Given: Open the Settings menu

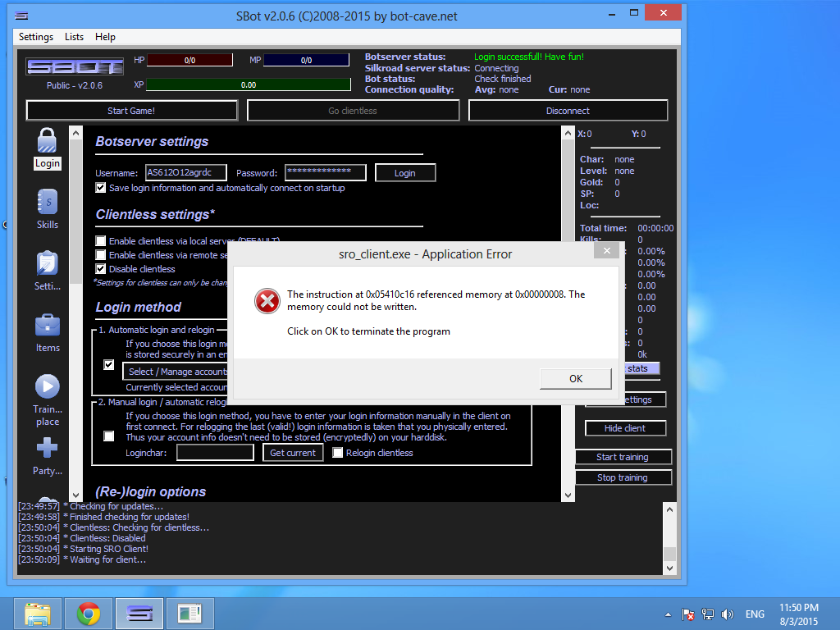Looking at the screenshot, I should 36,37.
